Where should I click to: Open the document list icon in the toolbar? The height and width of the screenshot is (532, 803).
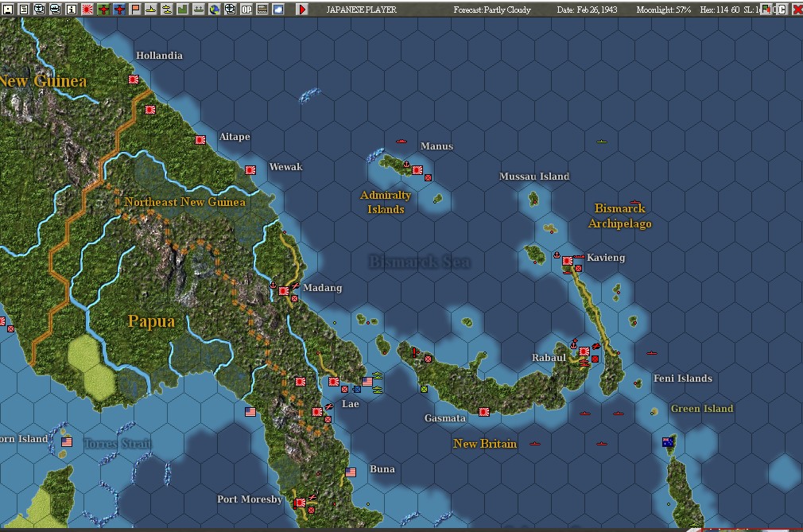(x=23, y=10)
